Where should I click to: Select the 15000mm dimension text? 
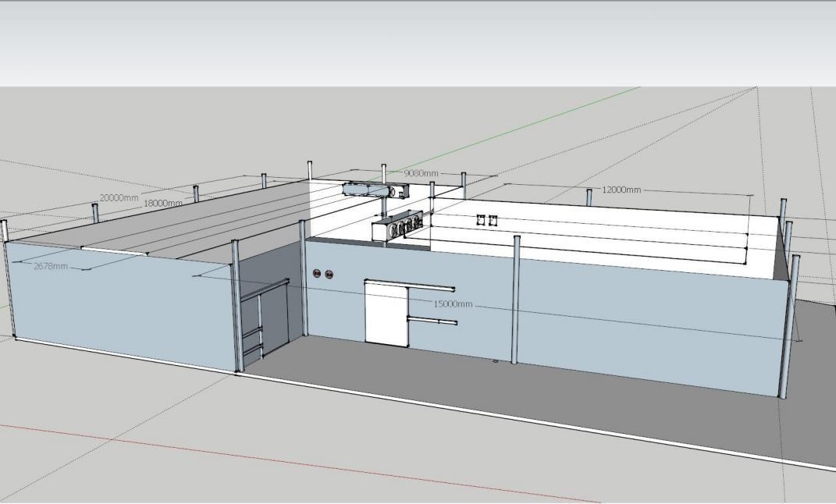[x=453, y=304]
